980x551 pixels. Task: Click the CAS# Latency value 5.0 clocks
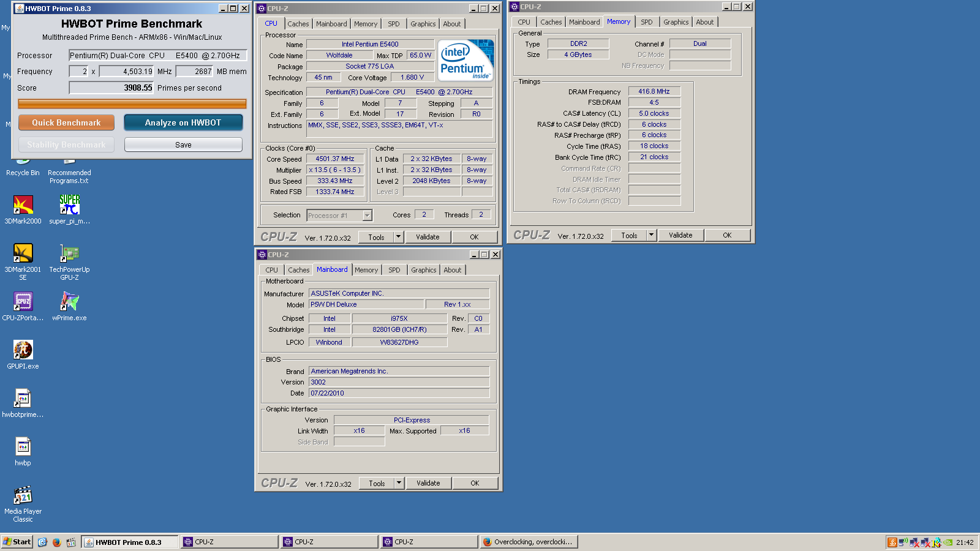click(654, 113)
